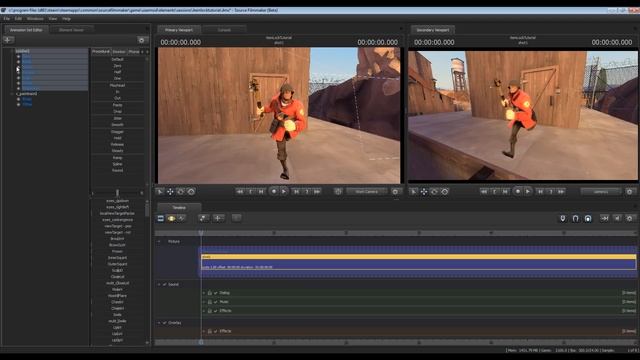Select the rotate tool under Secondary Viewport

tap(434, 191)
